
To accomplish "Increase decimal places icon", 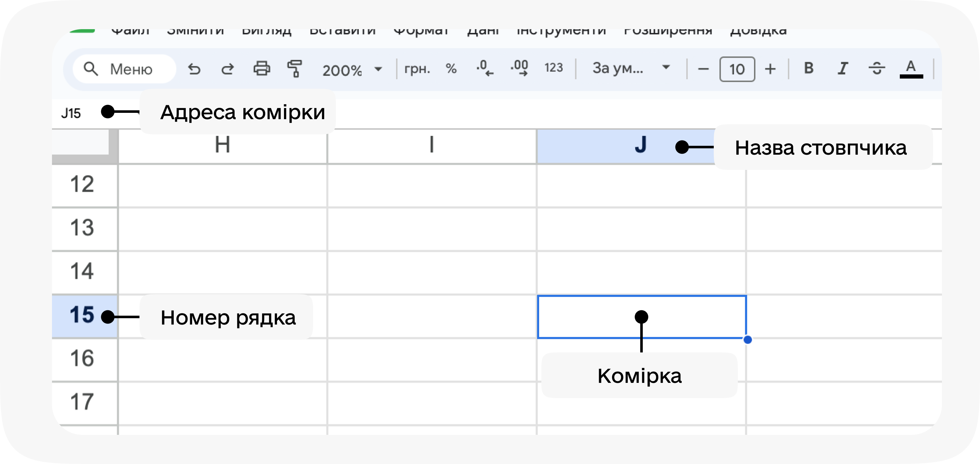I will pos(519,68).
